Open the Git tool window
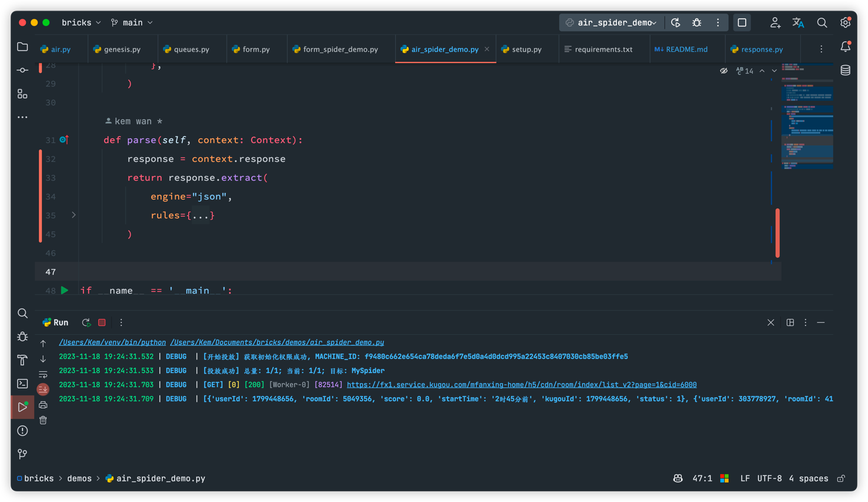This screenshot has width=868, height=502. coord(22,454)
